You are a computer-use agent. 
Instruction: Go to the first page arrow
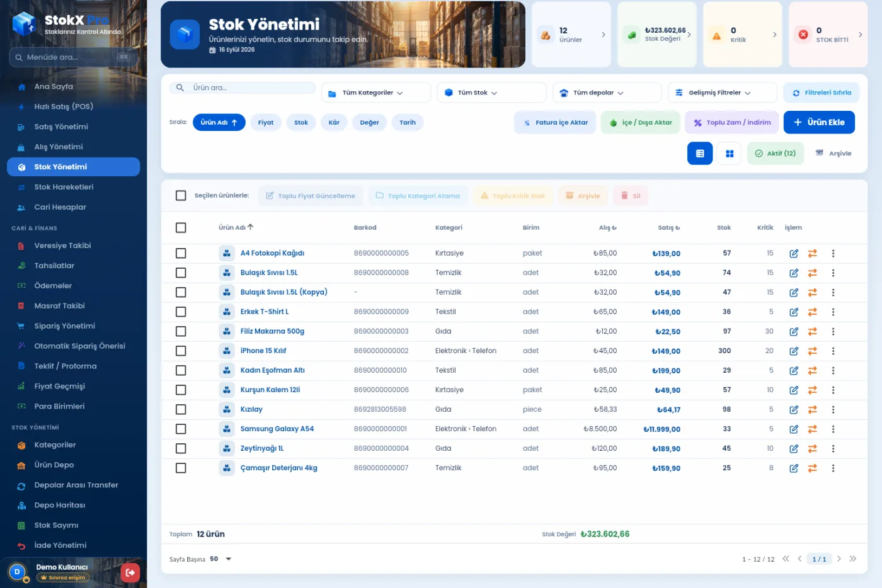click(786, 558)
